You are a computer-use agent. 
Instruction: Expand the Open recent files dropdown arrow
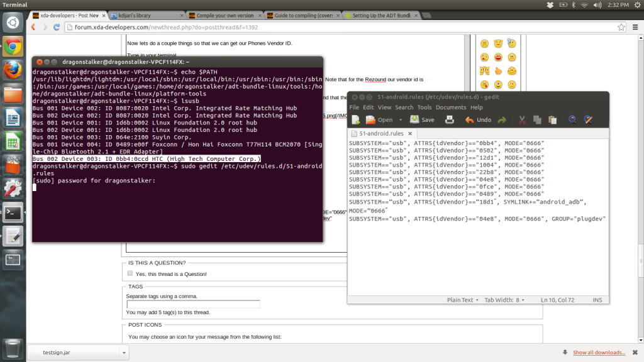click(x=401, y=120)
